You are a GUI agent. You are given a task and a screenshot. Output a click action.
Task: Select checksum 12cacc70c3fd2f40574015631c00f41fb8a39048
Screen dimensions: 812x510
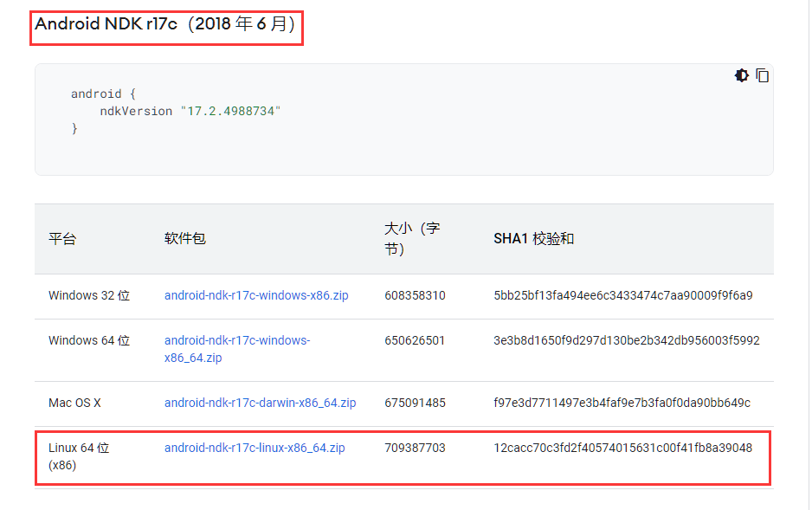click(x=623, y=448)
